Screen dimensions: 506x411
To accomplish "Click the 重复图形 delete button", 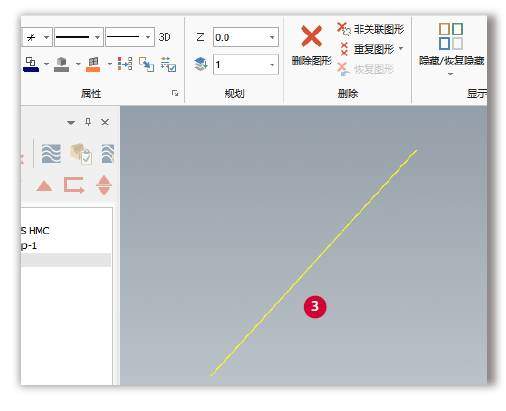I will pyautogui.click(x=367, y=49).
